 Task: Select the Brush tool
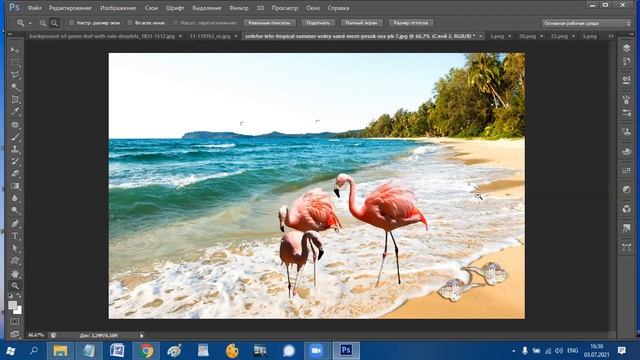pyautogui.click(x=15, y=137)
